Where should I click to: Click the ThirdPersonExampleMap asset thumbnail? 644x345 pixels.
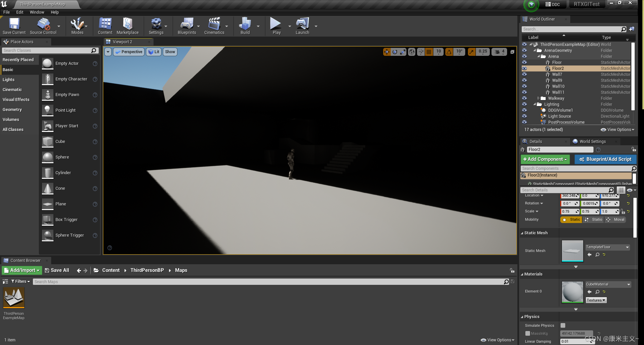pyautogui.click(x=14, y=298)
